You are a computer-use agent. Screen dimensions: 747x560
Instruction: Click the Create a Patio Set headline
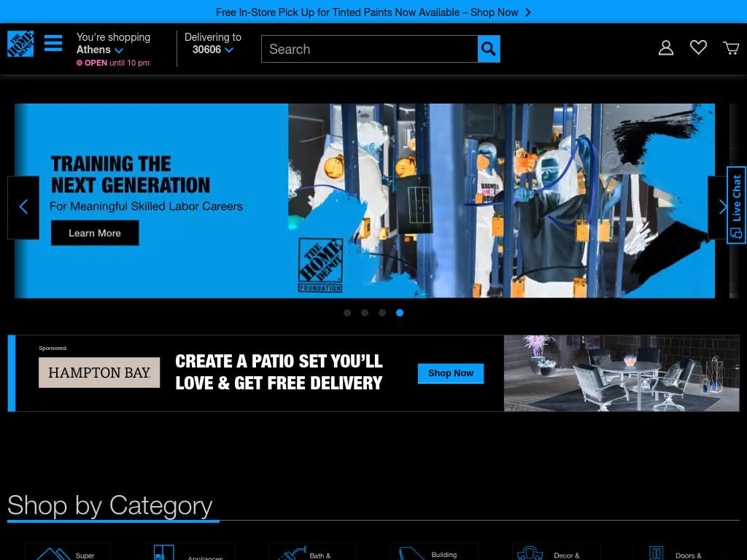tap(279, 372)
